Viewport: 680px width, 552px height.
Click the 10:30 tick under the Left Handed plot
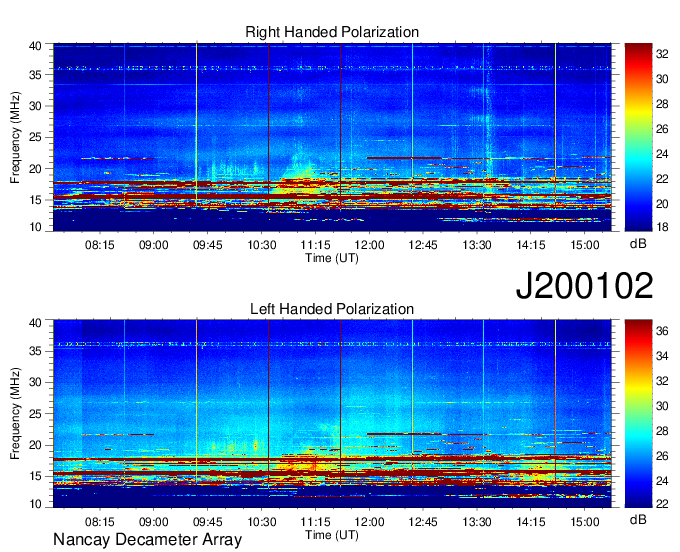tap(262, 522)
